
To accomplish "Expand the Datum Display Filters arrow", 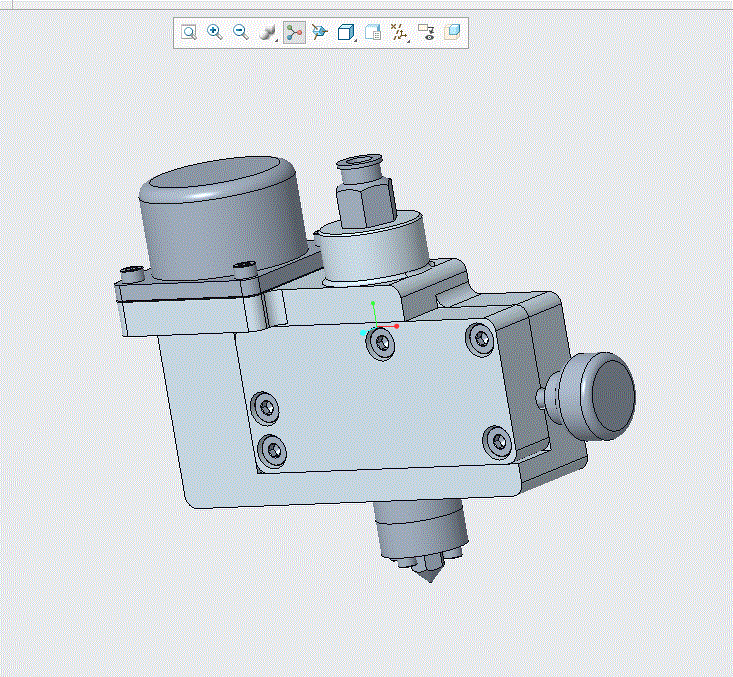I will [409, 41].
